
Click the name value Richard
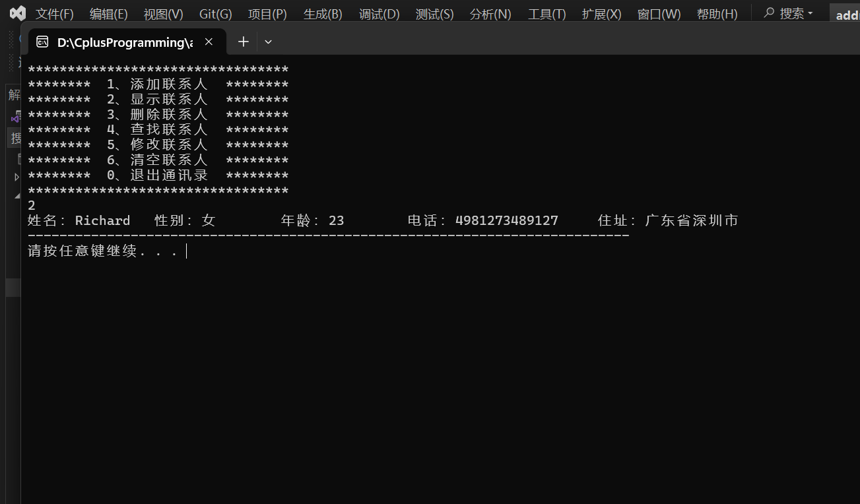tap(102, 220)
